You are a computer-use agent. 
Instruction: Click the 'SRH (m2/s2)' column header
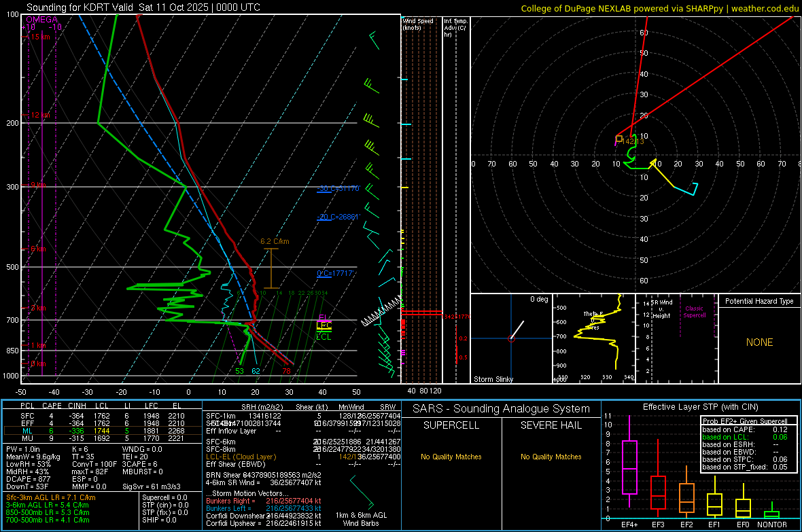(x=262, y=407)
